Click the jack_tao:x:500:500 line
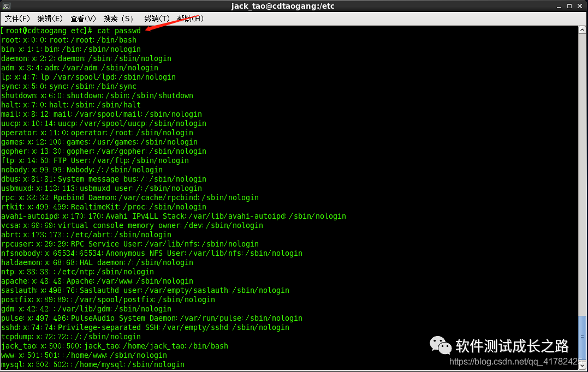 click(x=115, y=346)
